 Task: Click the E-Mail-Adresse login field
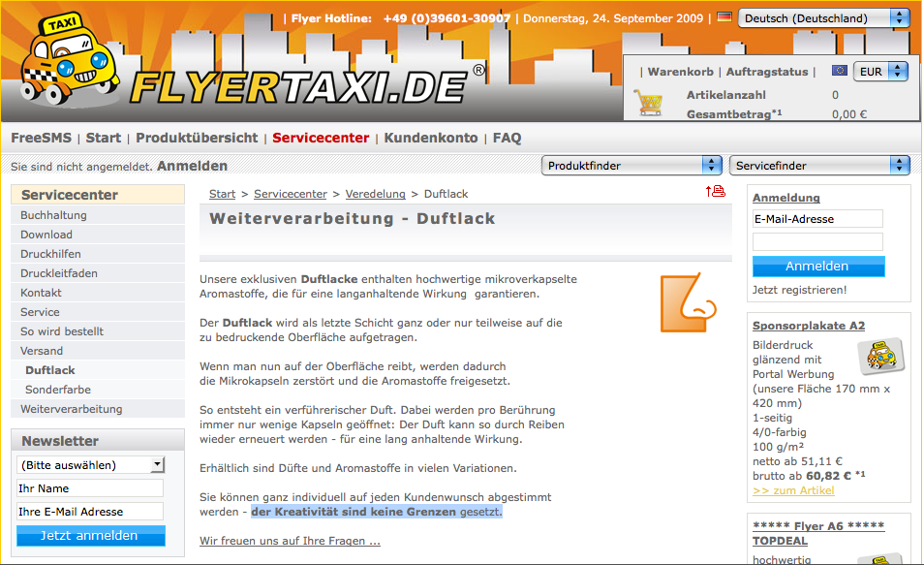pos(817,219)
